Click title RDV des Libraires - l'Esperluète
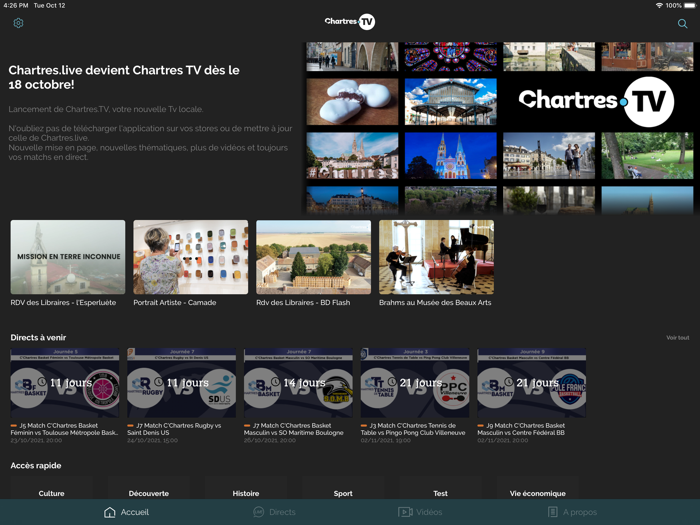Viewport: 700px width, 525px height. tap(63, 303)
